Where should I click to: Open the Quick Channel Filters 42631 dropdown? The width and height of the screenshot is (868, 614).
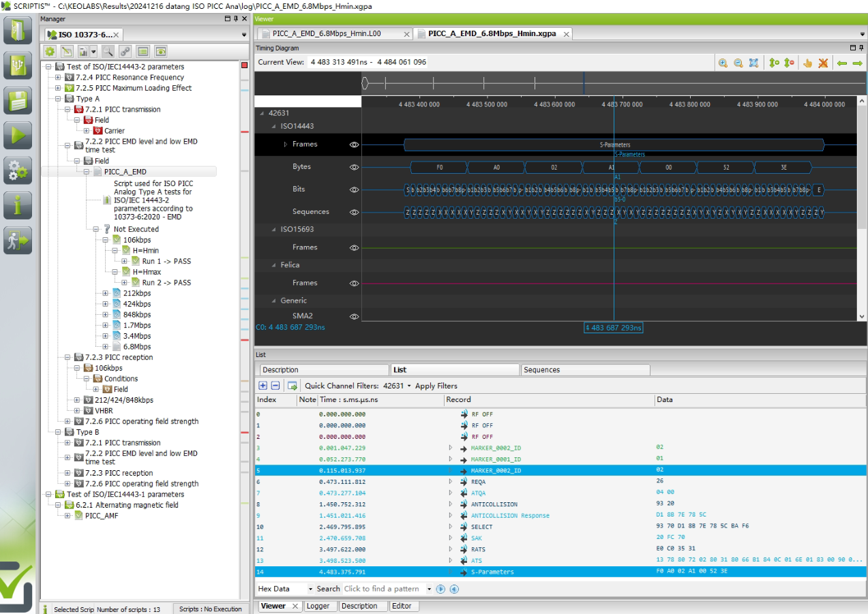pyautogui.click(x=409, y=386)
